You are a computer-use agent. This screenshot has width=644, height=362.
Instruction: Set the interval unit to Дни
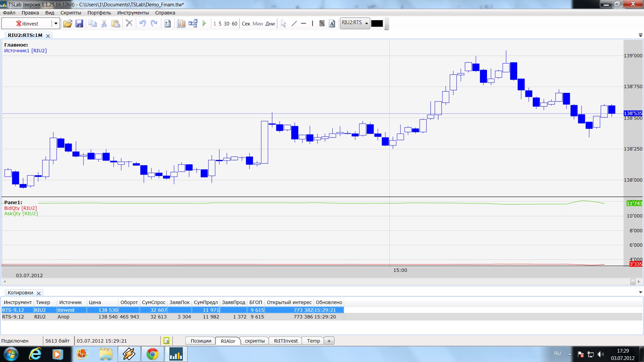pyautogui.click(x=270, y=24)
